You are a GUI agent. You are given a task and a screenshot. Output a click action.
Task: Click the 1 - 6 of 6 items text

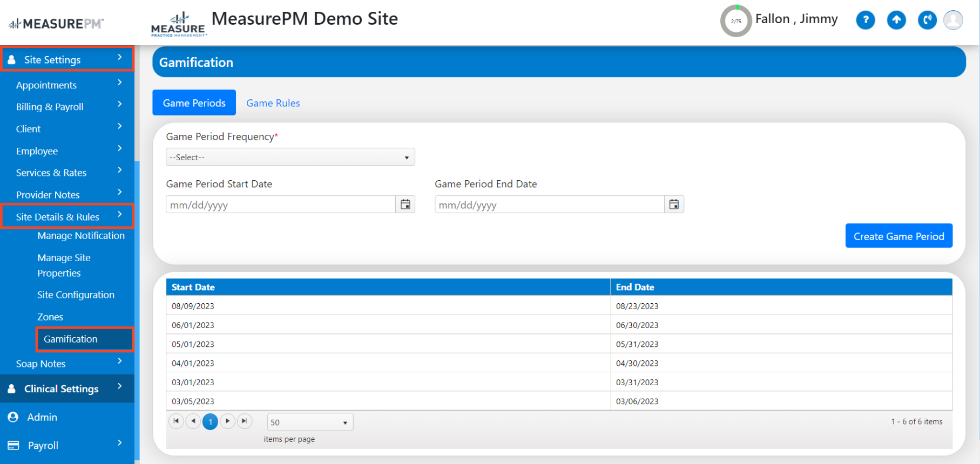click(x=917, y=421)
